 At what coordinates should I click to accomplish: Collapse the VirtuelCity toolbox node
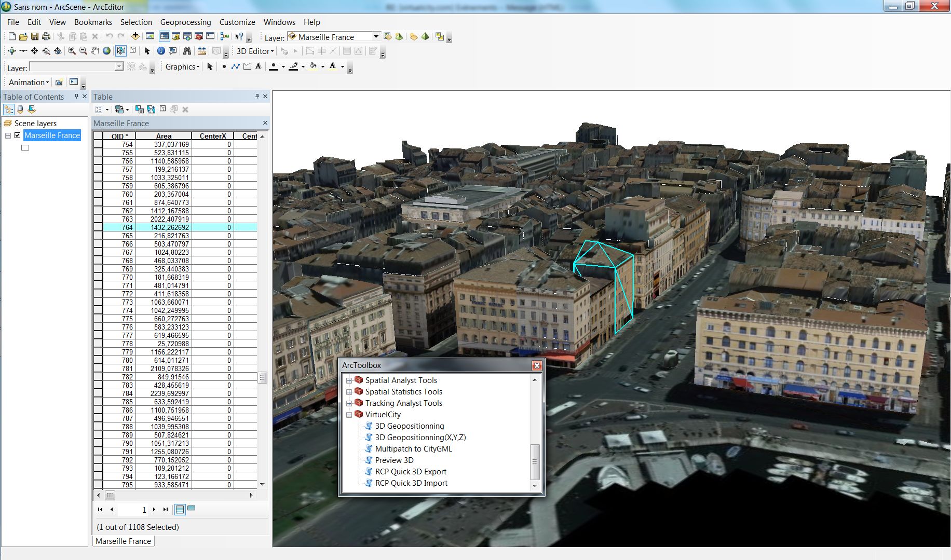click(349, 415)
